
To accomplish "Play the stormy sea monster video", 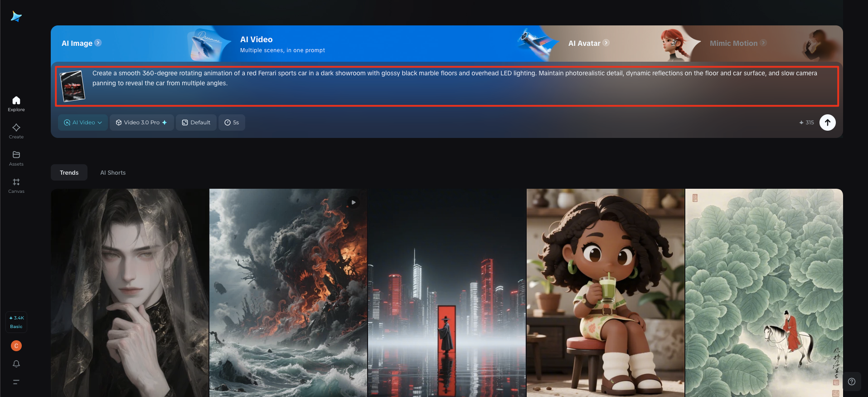I will pyautogui.click(x=354, y=202).
